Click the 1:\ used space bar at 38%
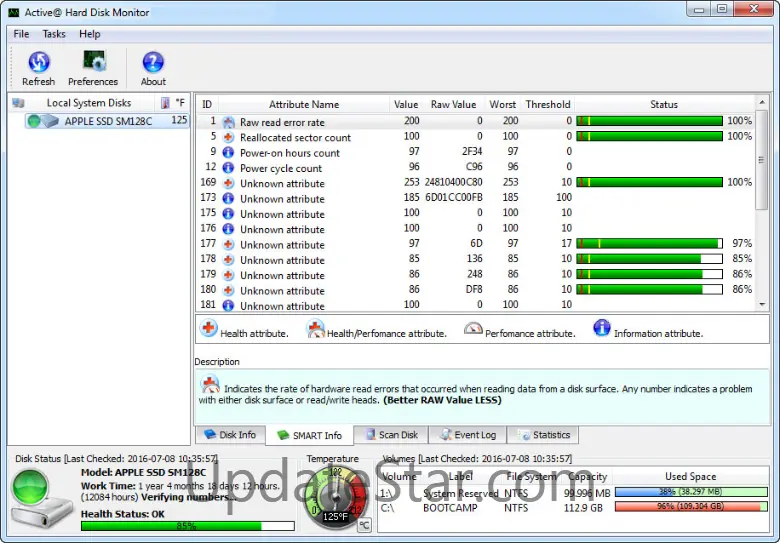The image size is (780, 543). click(691, 492)
